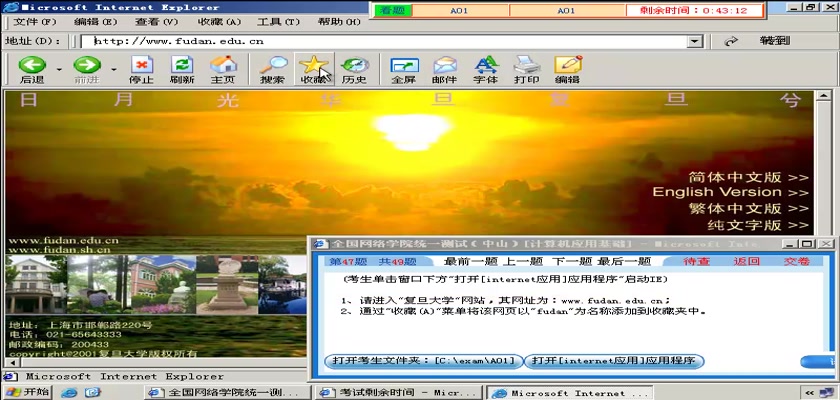Click the 前进 forward arrow icon
Image resolution: width=840 pixels, height=400 pixels.
[x=87, y=65]
